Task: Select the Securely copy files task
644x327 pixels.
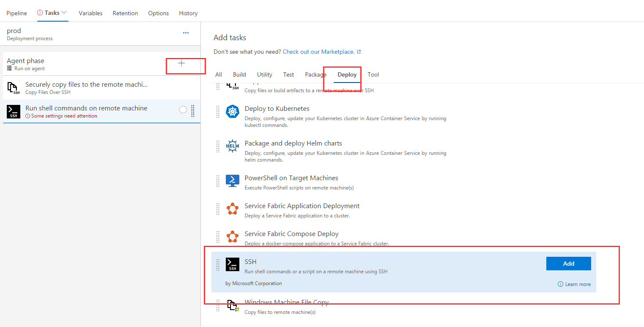Action: coord(101,88)
